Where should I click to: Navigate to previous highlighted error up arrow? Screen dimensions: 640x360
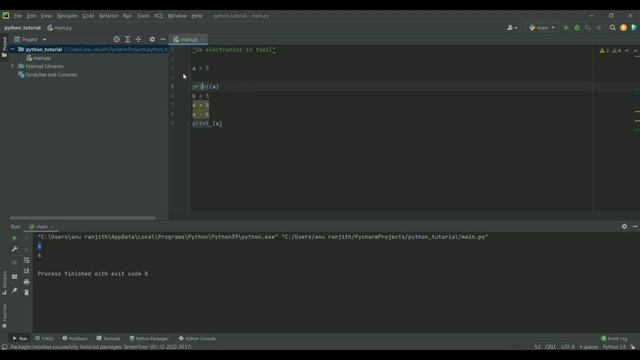point(627,51)
